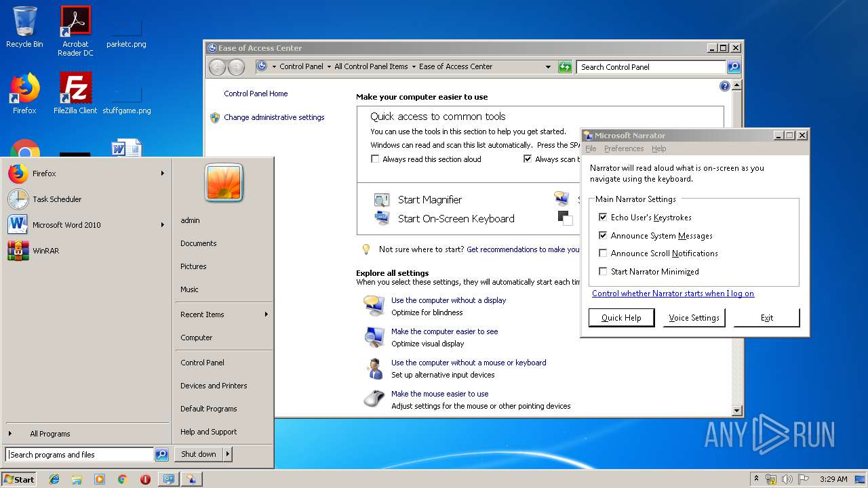Click the Search programs and files field
The width and height of the screenshot is (868, 488).
79,455
